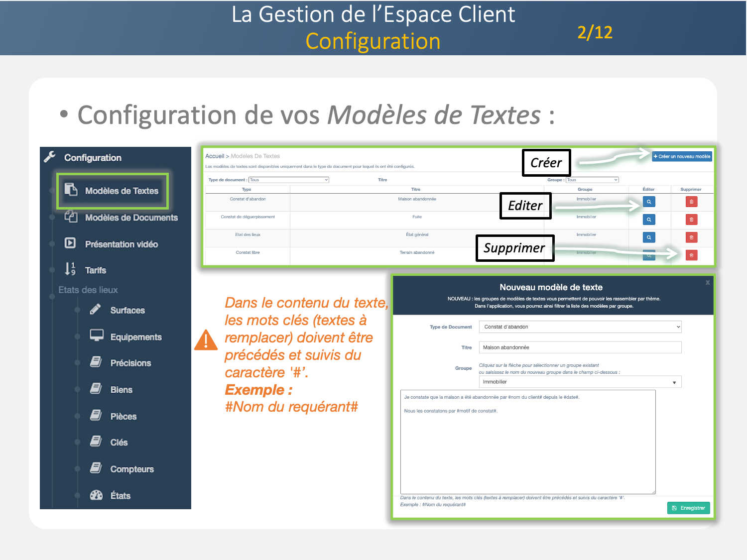
Task: Click the Titre input field in dialog
Action: tap(580, 347)
